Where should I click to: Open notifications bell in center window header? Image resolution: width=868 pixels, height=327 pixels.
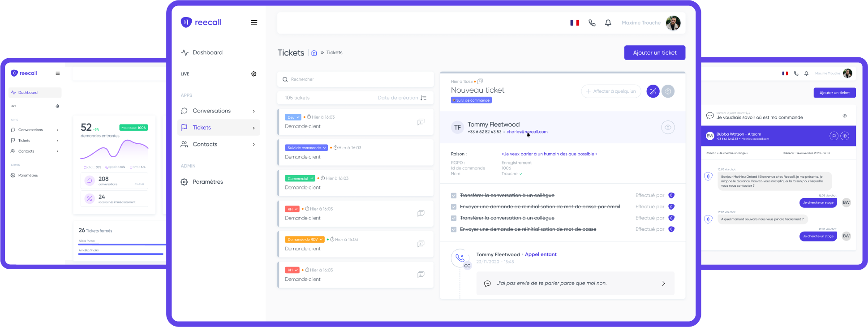click(608, 23)
